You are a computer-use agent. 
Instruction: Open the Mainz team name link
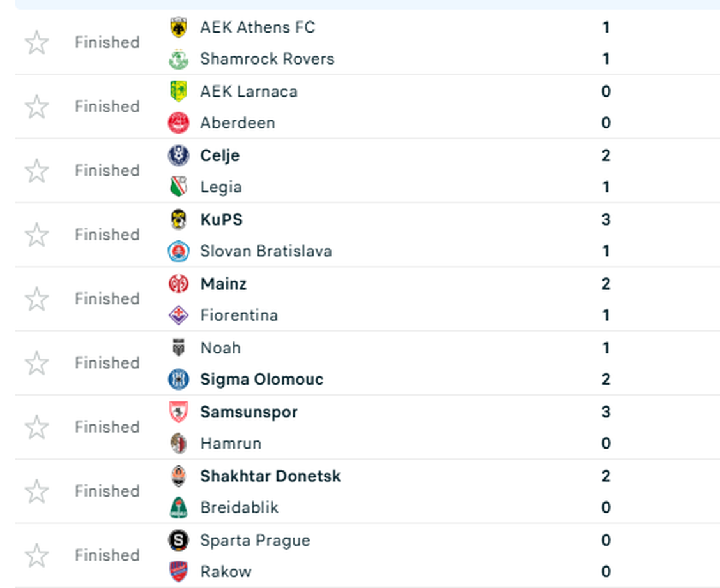click(x=223, y=284)
